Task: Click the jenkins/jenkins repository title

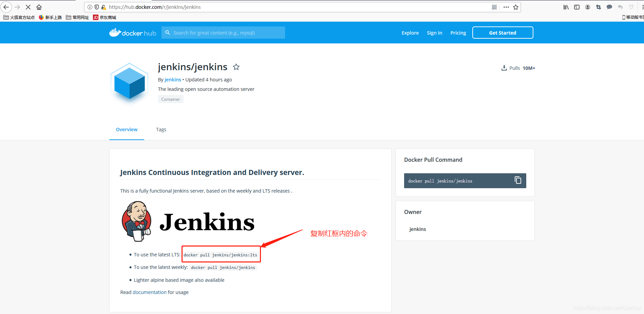Action: click(x=192, y=67)
